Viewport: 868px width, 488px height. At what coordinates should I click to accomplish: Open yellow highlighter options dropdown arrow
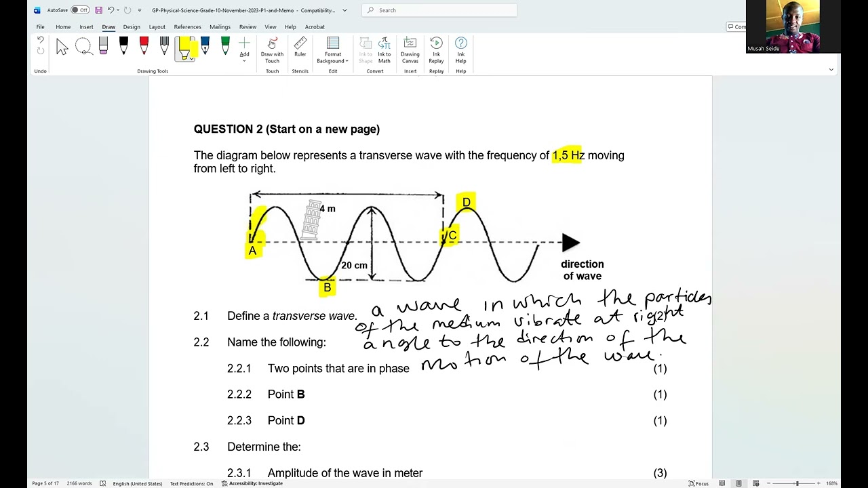click(x=191, y=58)
